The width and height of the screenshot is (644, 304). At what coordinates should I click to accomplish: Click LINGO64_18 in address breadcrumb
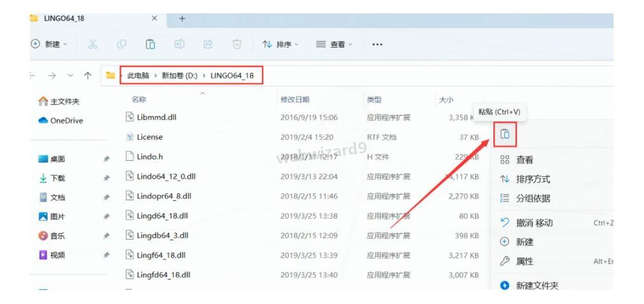[x=232, y=76]
